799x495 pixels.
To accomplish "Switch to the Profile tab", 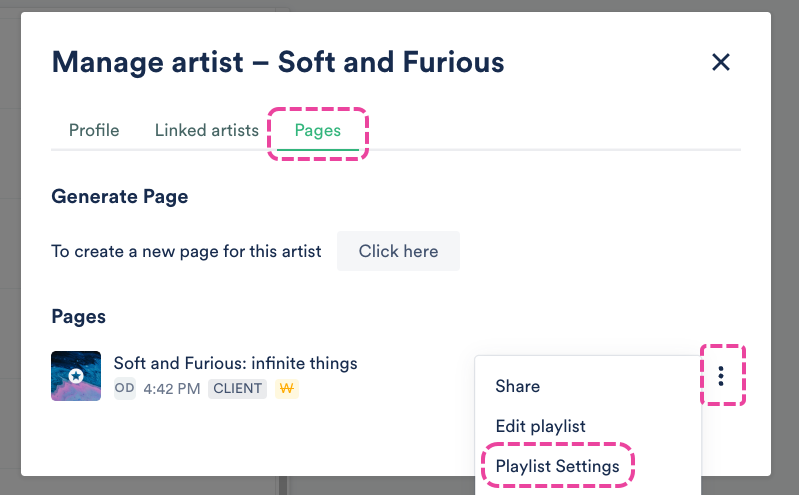I will point(94,131).
